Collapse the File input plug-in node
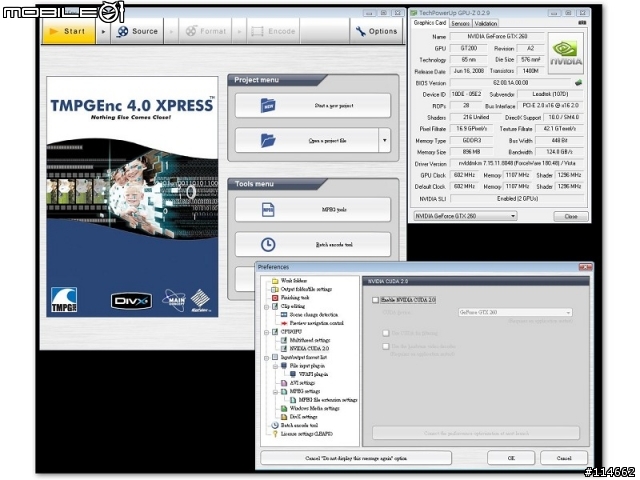Viewport: 640px width, 480px height. point(276,367)
